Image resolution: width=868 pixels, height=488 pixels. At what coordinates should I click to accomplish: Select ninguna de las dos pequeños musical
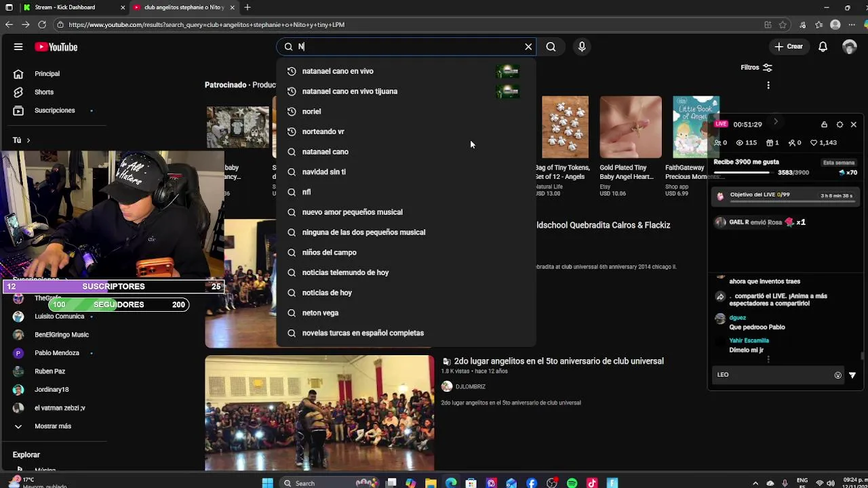click(406, 232)
